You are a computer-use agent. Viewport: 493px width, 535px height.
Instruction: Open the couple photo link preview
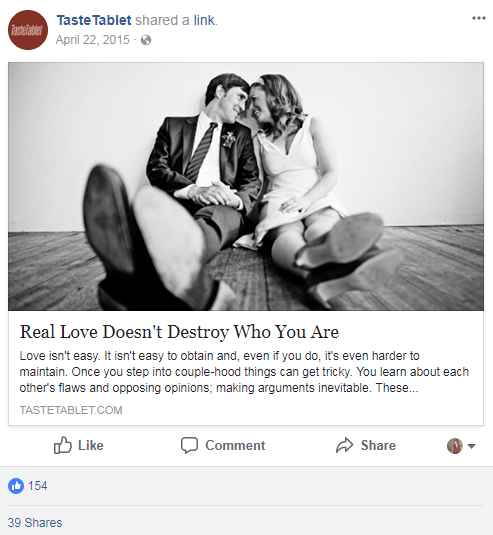tap(246, 186)
